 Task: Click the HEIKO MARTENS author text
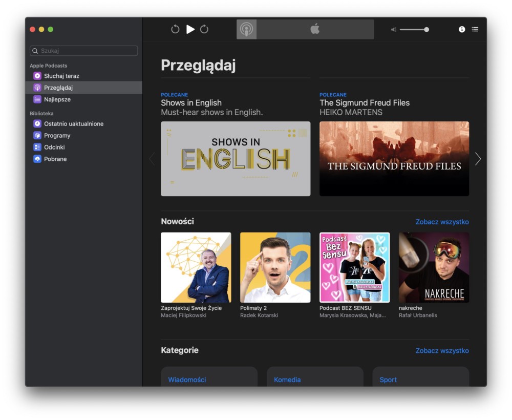(x=351, y=112)
